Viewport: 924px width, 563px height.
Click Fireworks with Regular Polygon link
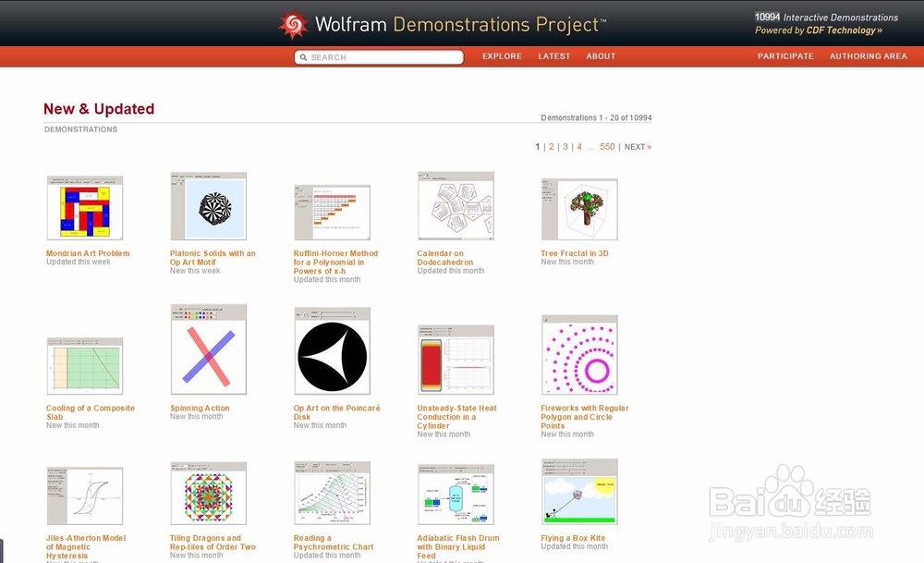[585, 417]
